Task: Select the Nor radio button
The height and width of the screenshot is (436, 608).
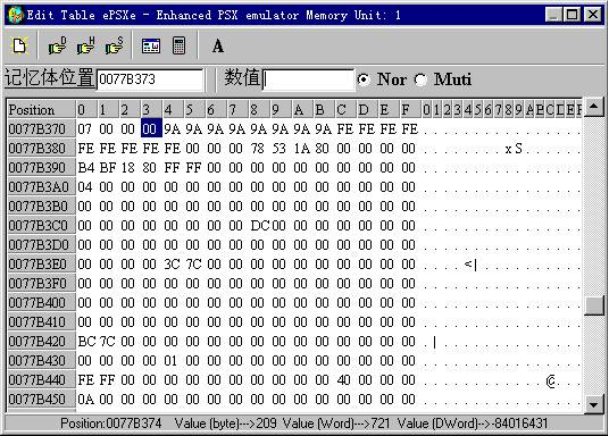Action: click(364, 80)
